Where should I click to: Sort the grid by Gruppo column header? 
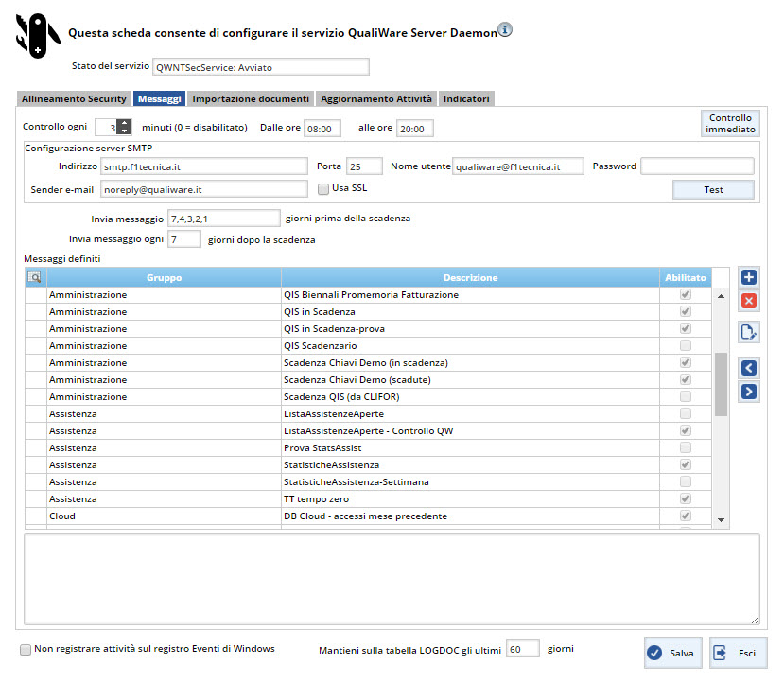coord(164,278)
